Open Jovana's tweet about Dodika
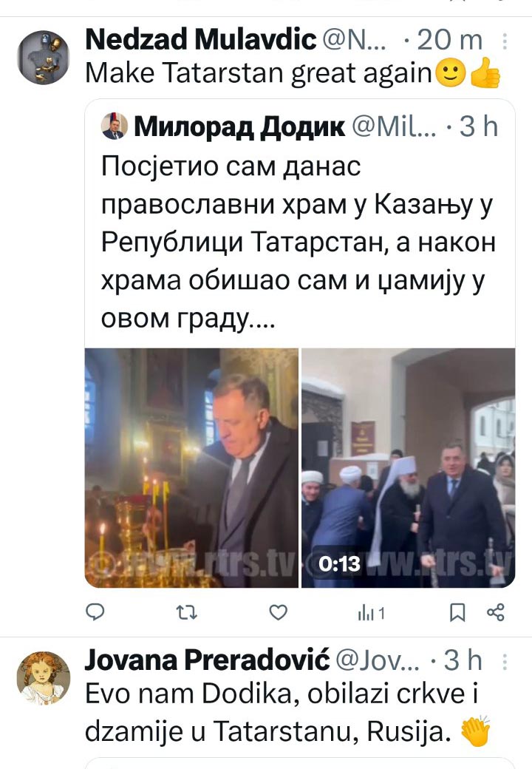The image size is (532, 769). (x=288, y=713)
